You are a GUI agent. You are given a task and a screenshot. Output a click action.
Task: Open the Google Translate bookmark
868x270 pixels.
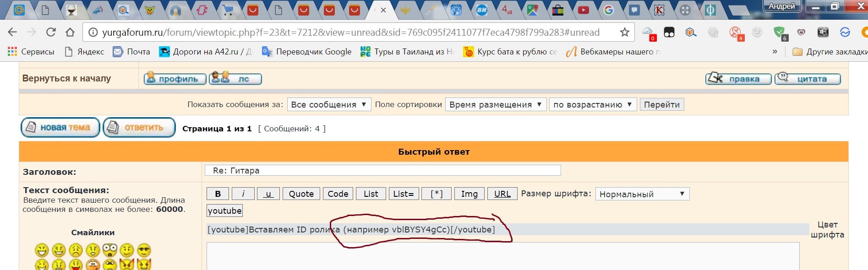tap(306, 52)
